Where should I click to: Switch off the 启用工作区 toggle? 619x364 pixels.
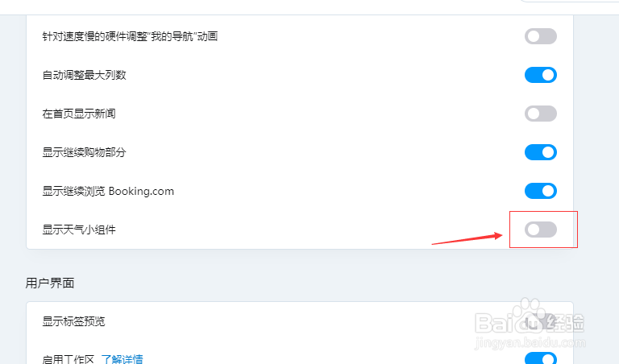coord(541,358)
